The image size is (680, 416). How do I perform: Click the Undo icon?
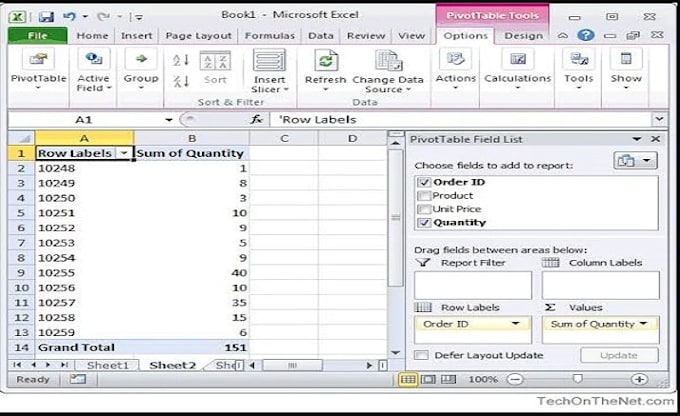(x=69, y=16)
